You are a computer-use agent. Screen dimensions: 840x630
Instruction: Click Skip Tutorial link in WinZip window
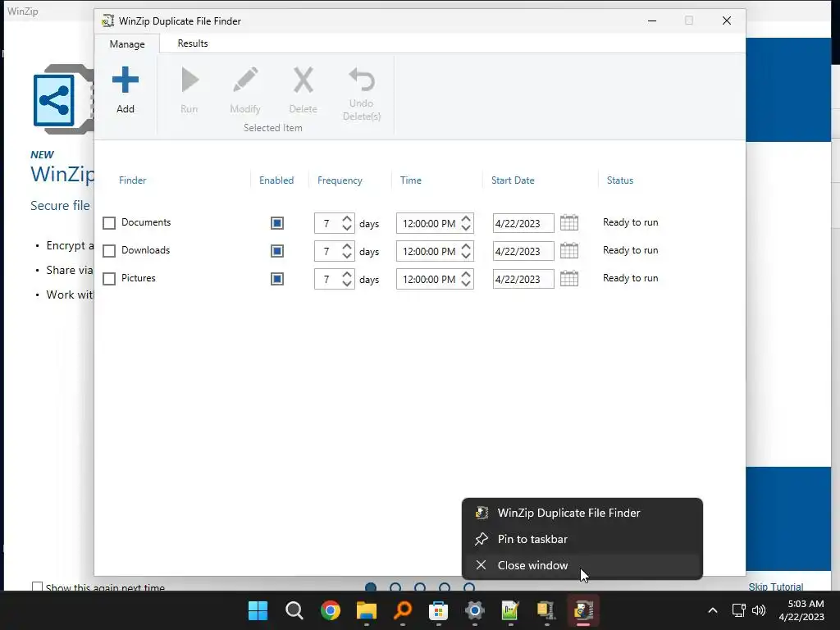(x=775, y=587)
